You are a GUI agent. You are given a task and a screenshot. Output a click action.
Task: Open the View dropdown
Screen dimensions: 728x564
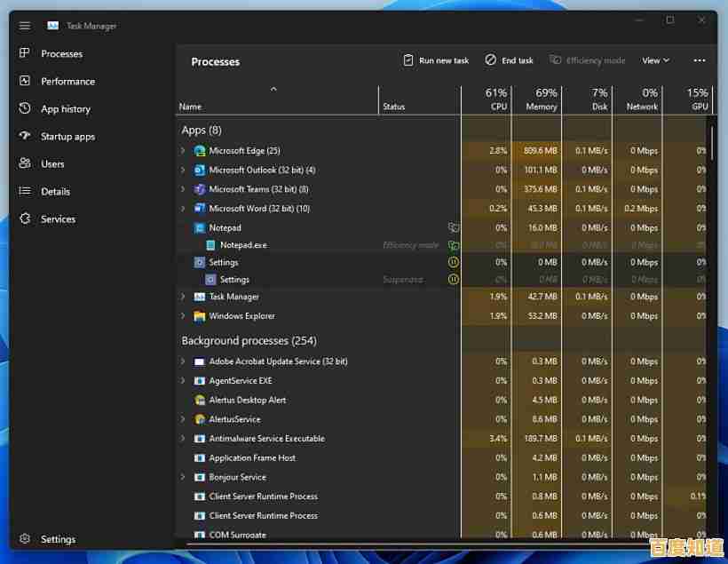pos(655,60)
